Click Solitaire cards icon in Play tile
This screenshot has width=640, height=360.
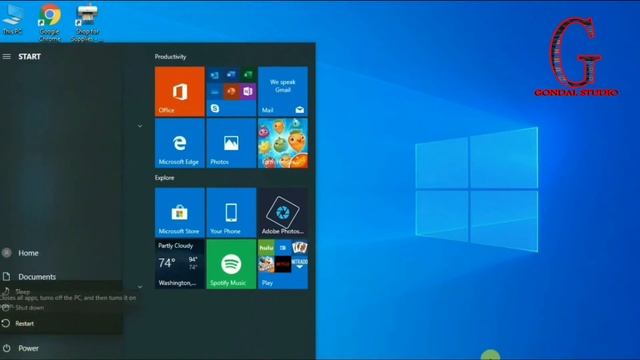[300, 247]
